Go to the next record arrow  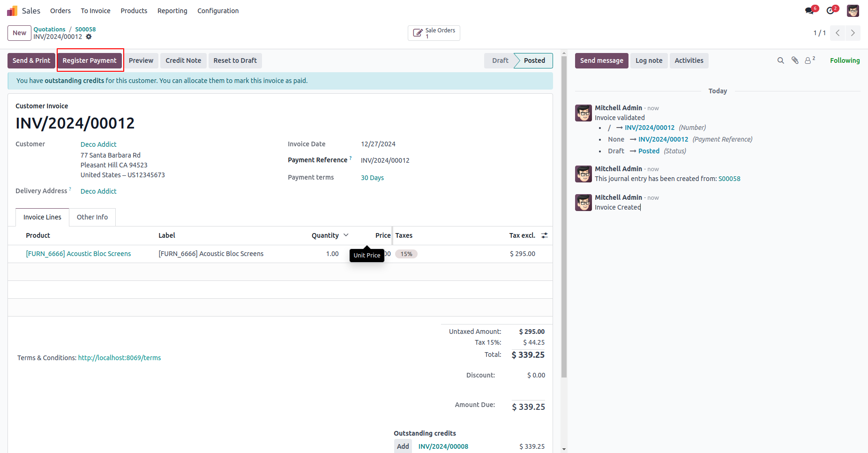click(853, 33)
